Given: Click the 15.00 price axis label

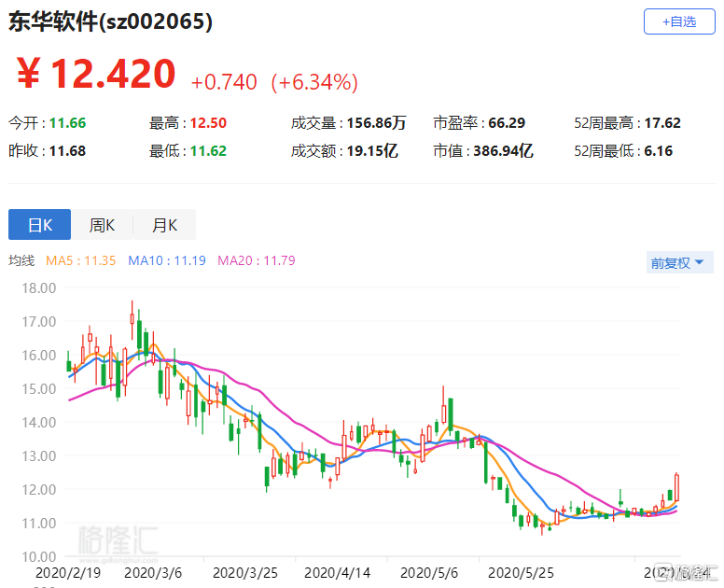Looking at the screenshot, I should [39, 389].
